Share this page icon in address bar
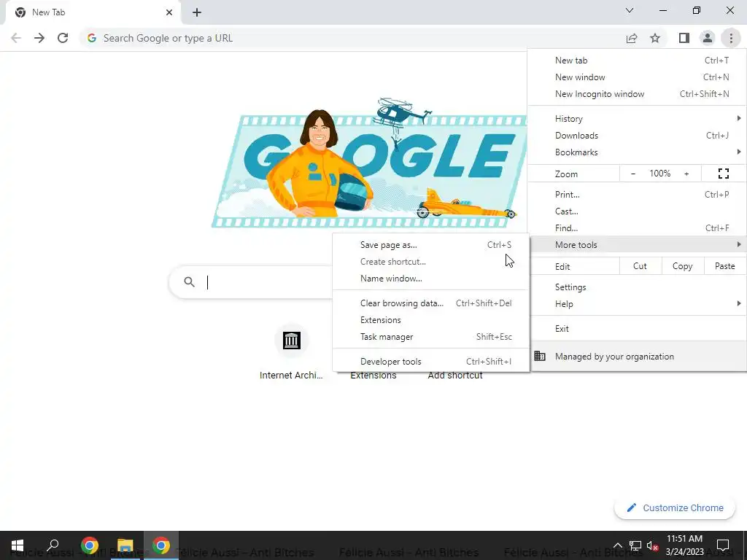 632,38
